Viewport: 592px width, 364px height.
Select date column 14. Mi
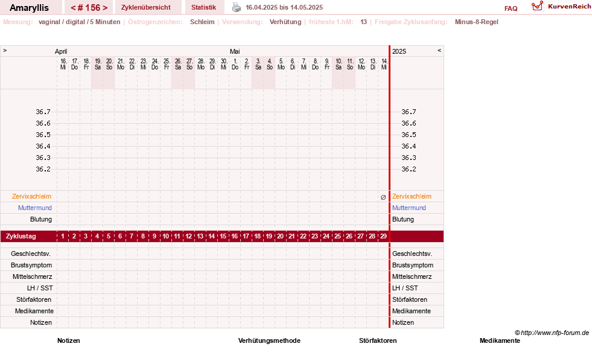[x=384, y=64]
